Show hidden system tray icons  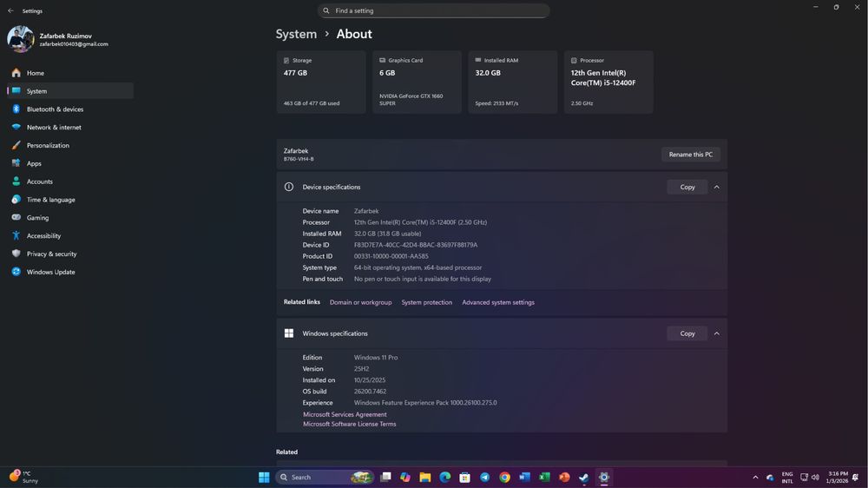coord(755,478)
